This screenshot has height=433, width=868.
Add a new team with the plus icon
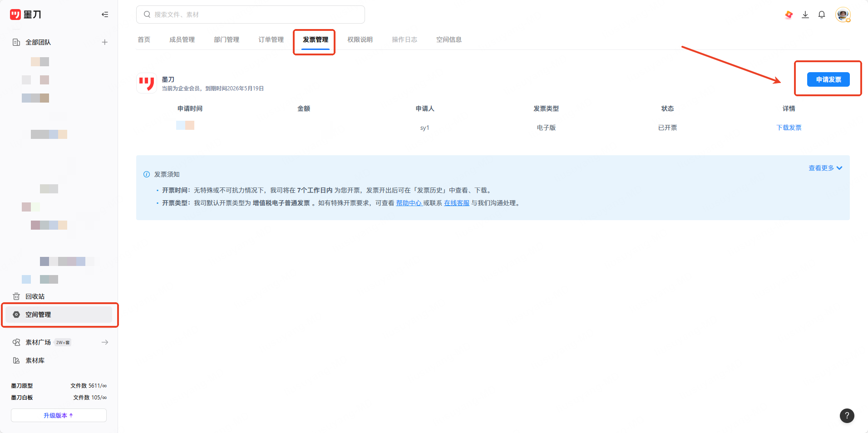point(105,42)
